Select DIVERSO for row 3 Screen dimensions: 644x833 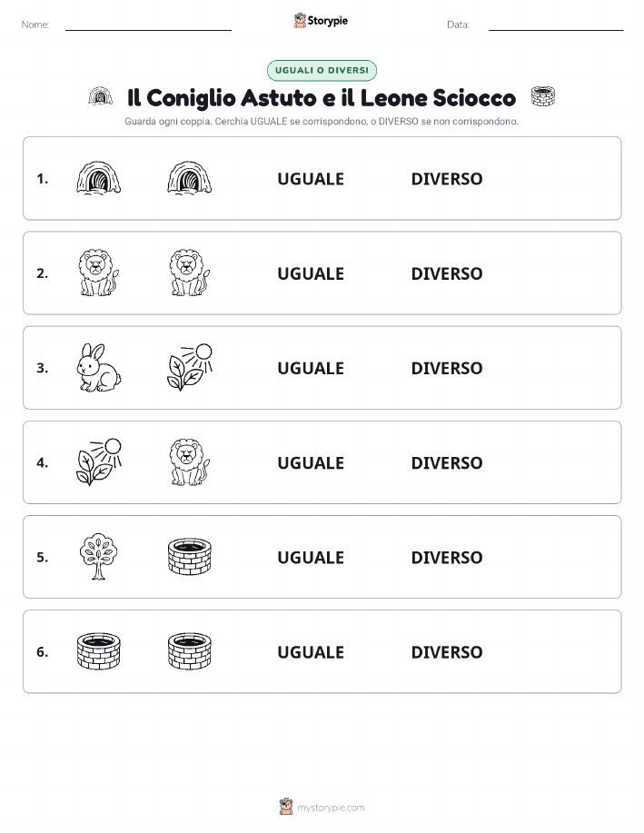tap(447, 368)
